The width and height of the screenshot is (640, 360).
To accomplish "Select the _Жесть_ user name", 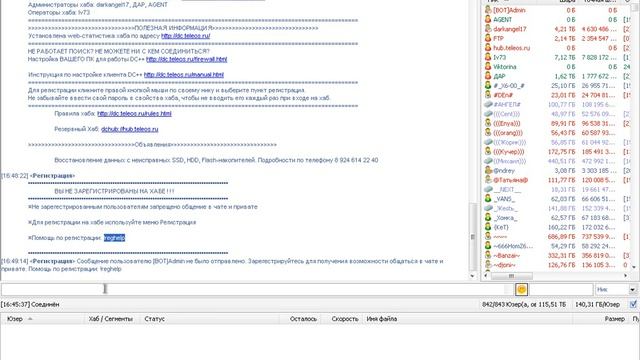I will point(506,208).
